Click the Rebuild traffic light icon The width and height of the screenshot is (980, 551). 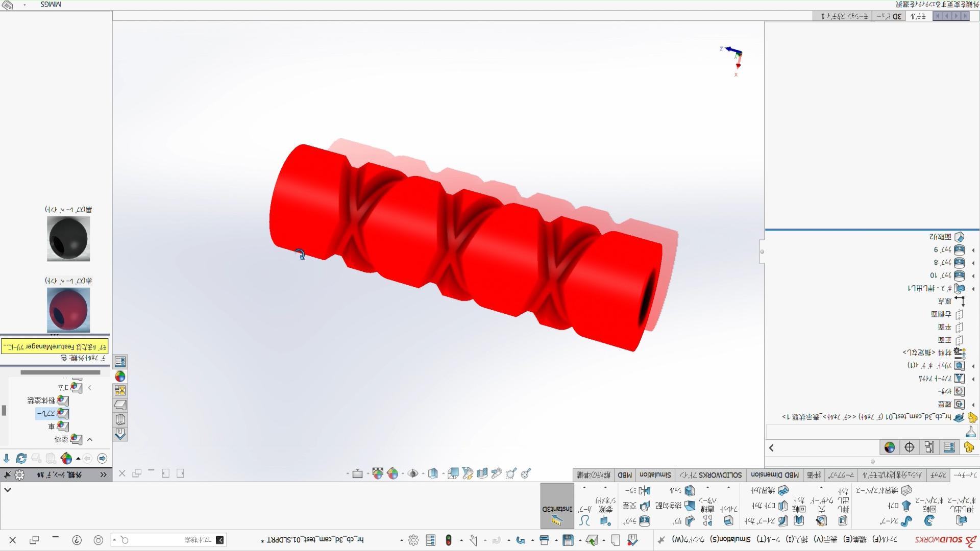pos(449,540)
